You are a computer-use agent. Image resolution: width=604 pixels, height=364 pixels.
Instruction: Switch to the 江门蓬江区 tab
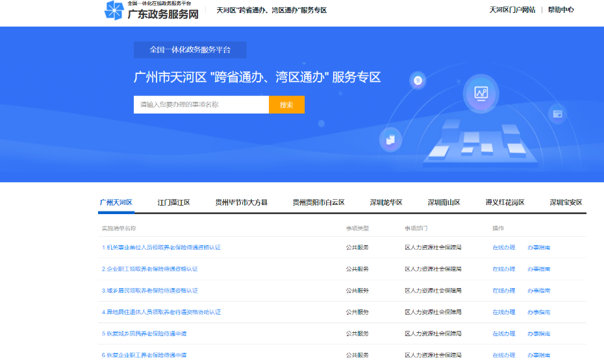tap(173, 202)
